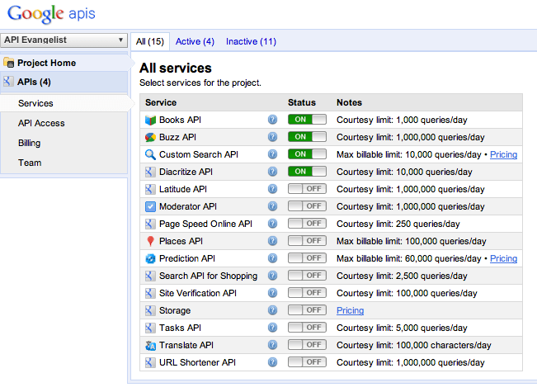Click the Project Home folder icon
This screenshot has width=537, height=392.
[x=9, y=63]
